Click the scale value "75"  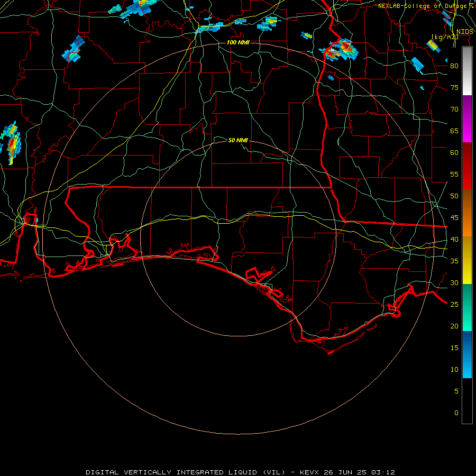(454, 88)
